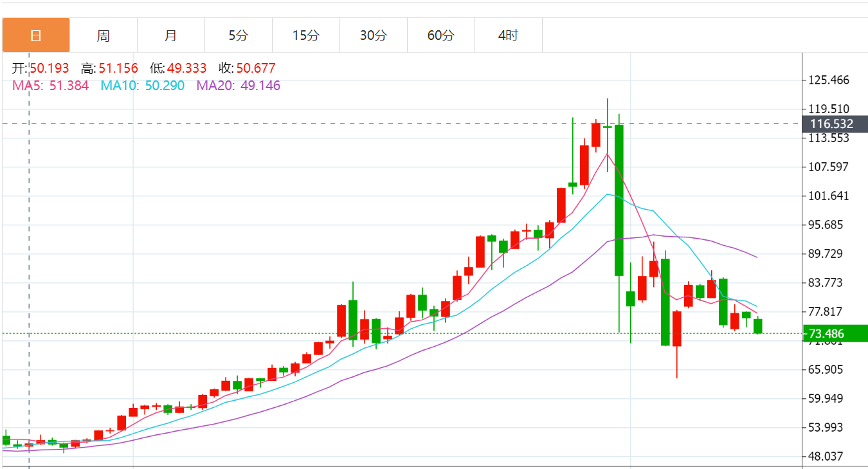868x469 pixels.
Task: Select the 日 daily timeframe tab
Action: [x=36, y=35]
